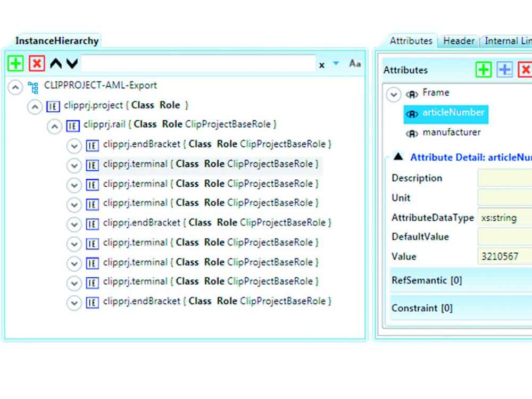Collapse the clipprj.rail node
Screen dimensions: 532x399
[x=54, y=127]
